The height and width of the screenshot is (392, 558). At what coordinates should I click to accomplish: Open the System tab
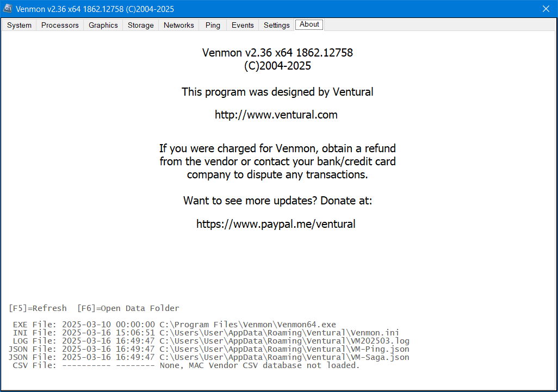19,25
